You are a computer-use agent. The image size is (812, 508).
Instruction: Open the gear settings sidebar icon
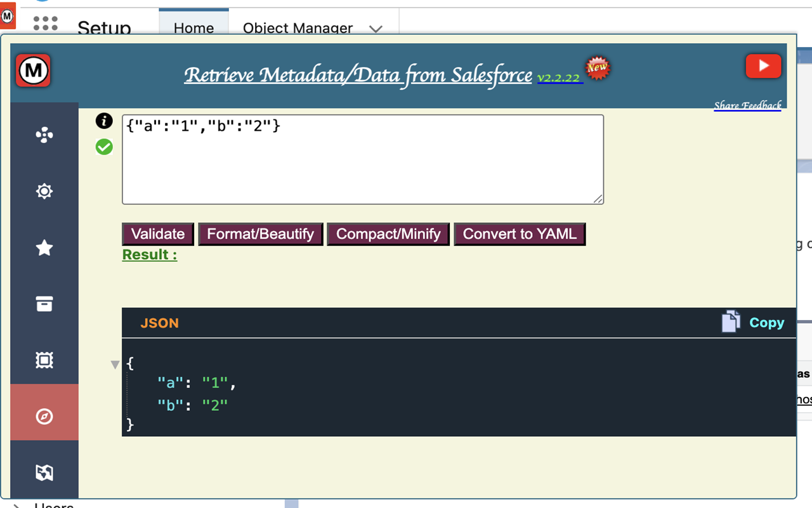point(44,191)
